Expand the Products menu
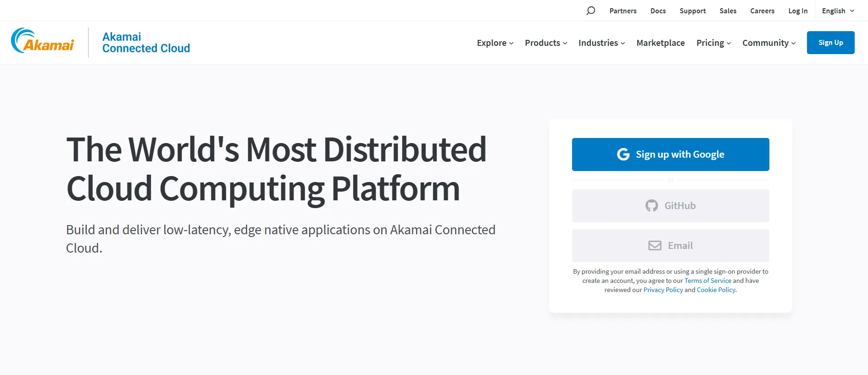Screen dimensions: 868x375 (546, 43)
